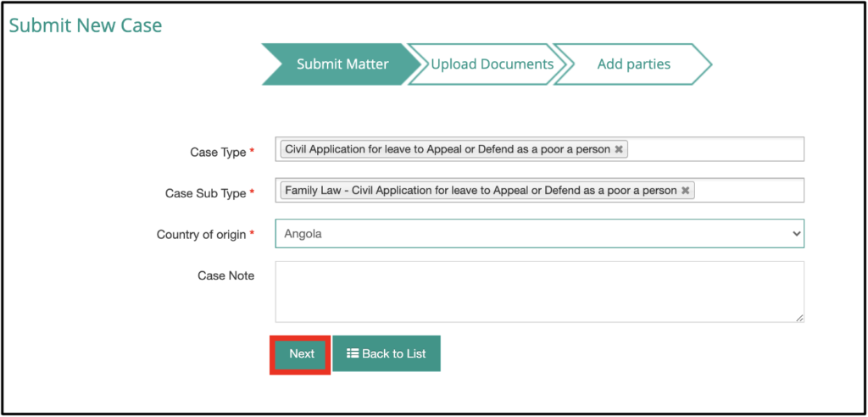Jump to the Add parties step
Viewport: 868px width, 417px height.
(633, 64)
